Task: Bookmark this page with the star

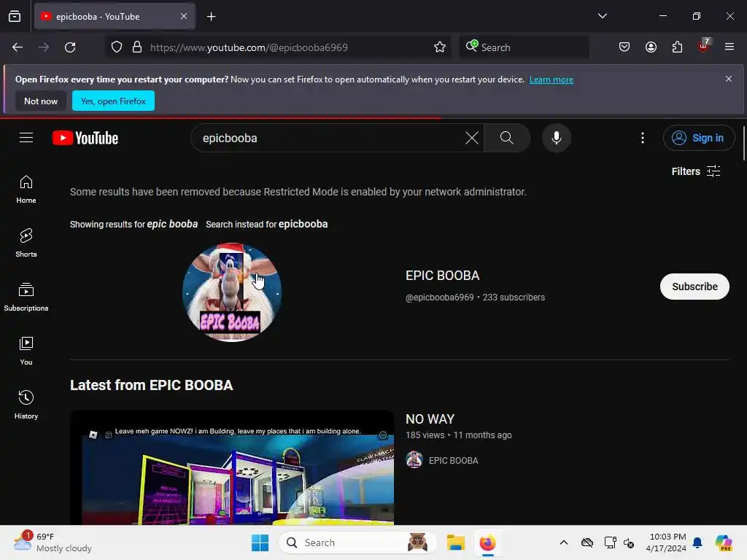Action: pos(440,47)
